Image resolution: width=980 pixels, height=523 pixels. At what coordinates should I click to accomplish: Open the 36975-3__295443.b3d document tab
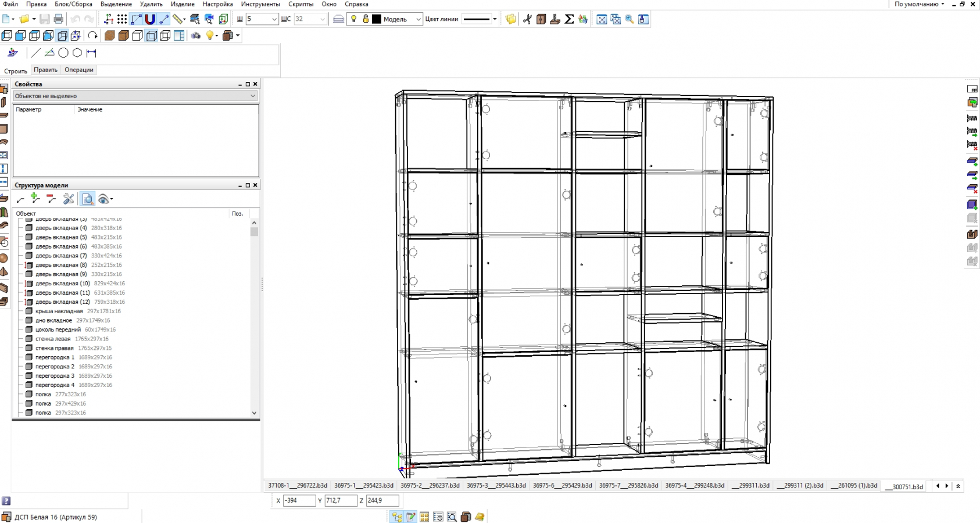(x=496, y=485)
